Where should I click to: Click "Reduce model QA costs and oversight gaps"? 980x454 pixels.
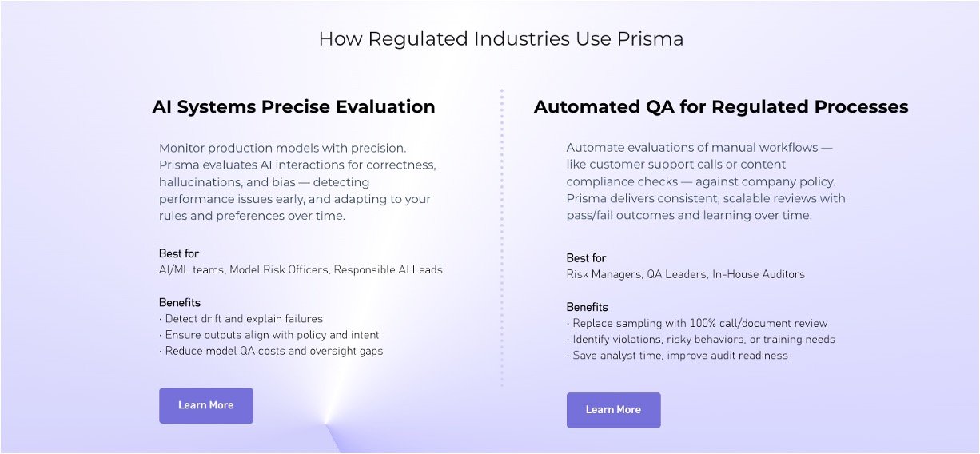coord(271,351)
